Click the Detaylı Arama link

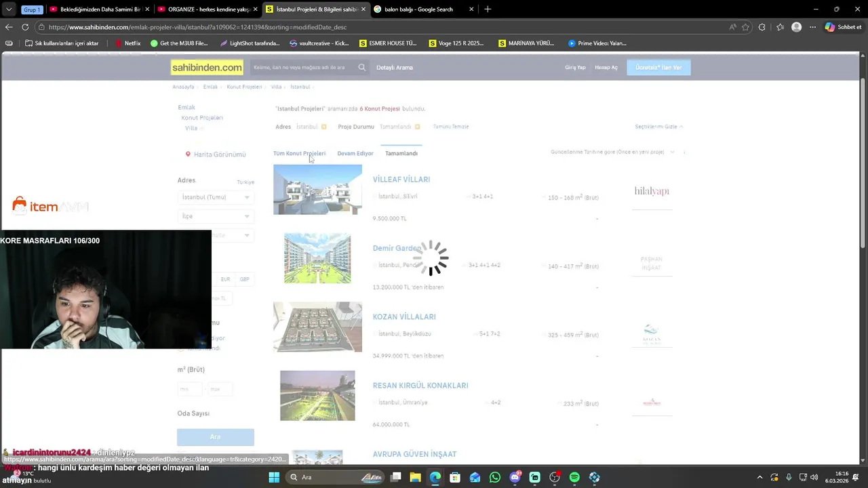point(395,67)
